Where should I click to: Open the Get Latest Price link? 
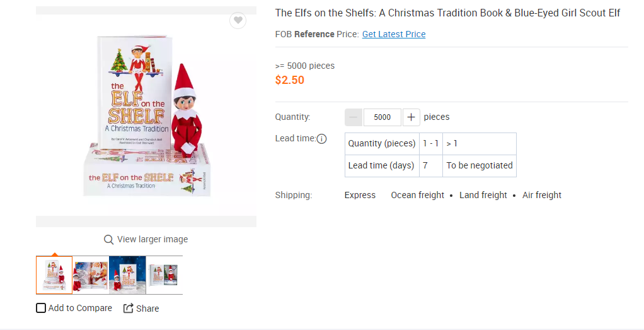click(394, 34)
